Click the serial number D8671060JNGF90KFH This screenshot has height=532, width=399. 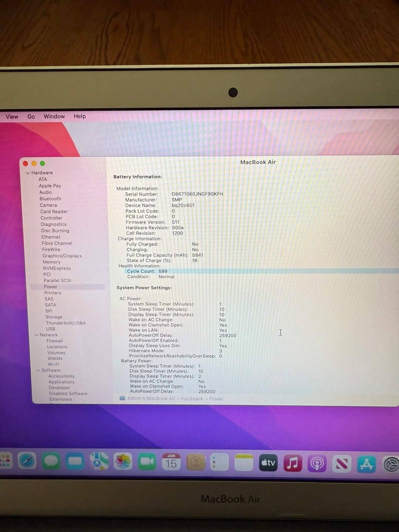(197, 194)
